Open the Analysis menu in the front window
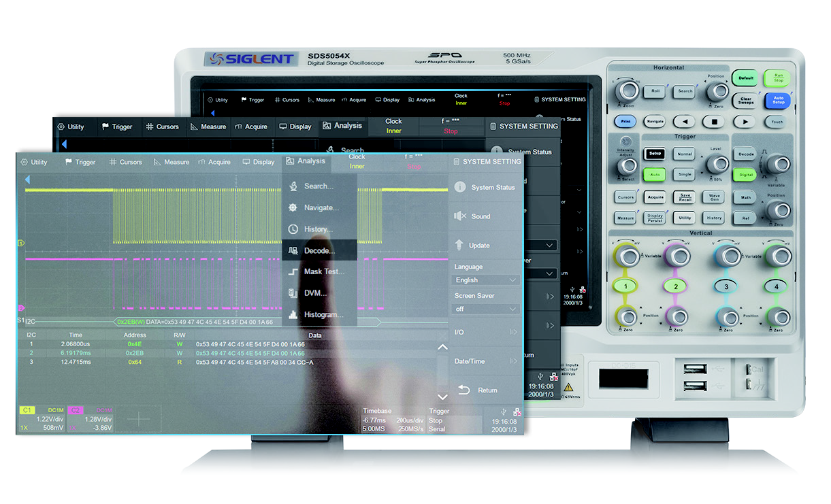The height and width of the screenshot is (504, 831). coord(306,161)
